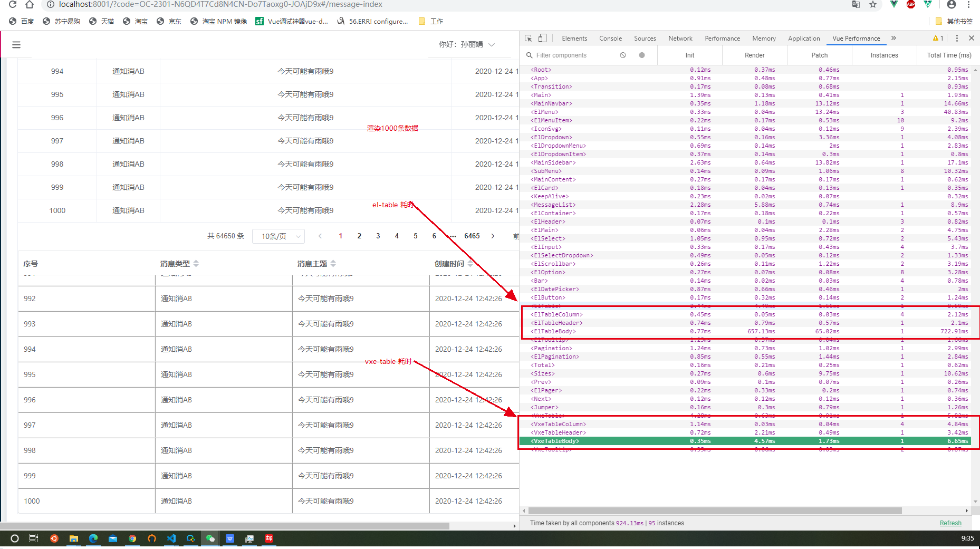This screenshot has height=549, width=980.
Task: Open Microsoft Edge from the taskbar
Action: click(93, 538)
